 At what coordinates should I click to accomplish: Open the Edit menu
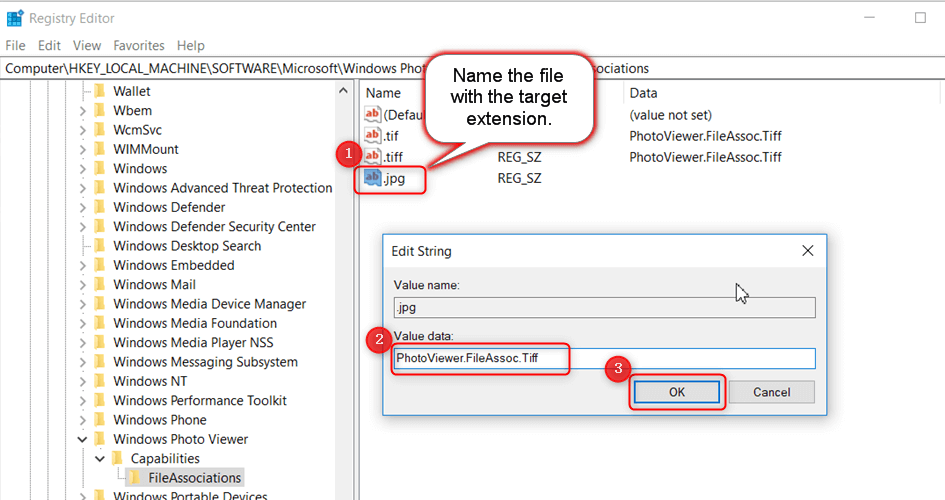[x=49, y=45]
